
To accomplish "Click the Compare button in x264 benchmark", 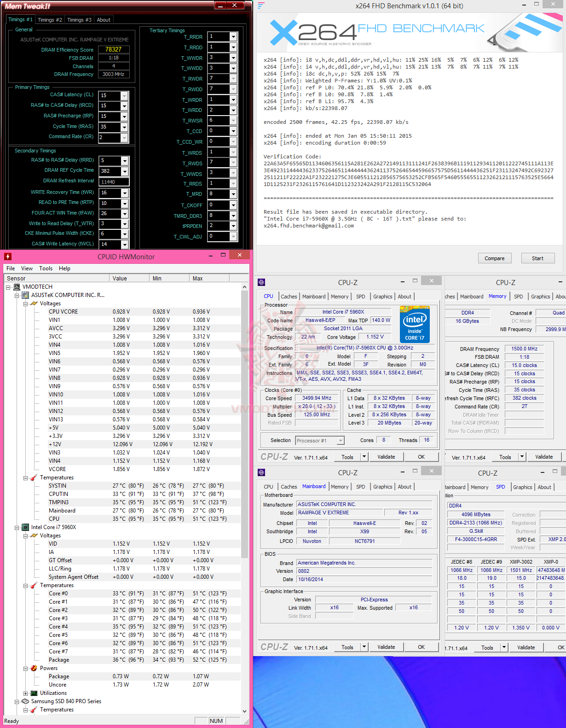I will [495, 258].
